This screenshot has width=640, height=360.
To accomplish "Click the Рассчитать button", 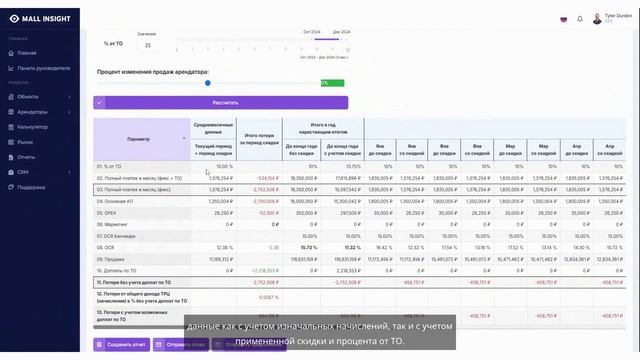I will (221, 102).
